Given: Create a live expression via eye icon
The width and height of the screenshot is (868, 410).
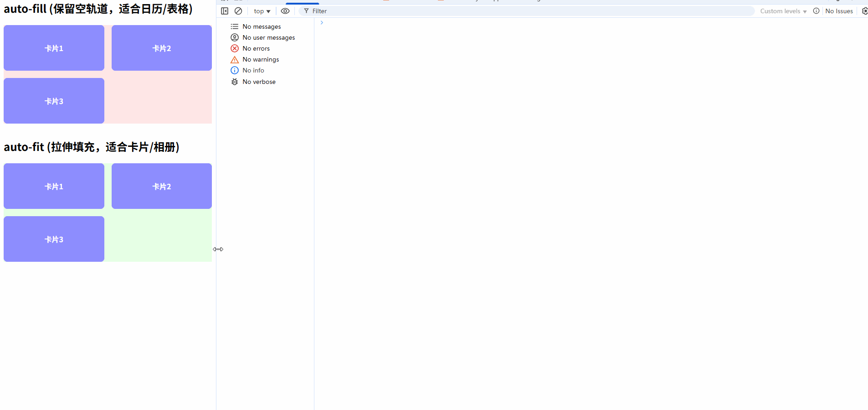Looking at the screenshot, I should (x=285, y=11).
